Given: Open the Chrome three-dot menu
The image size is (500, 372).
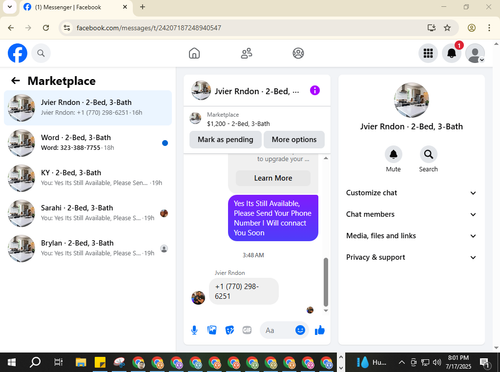Looking at the screenshot, I should click(x=489, y=28).
